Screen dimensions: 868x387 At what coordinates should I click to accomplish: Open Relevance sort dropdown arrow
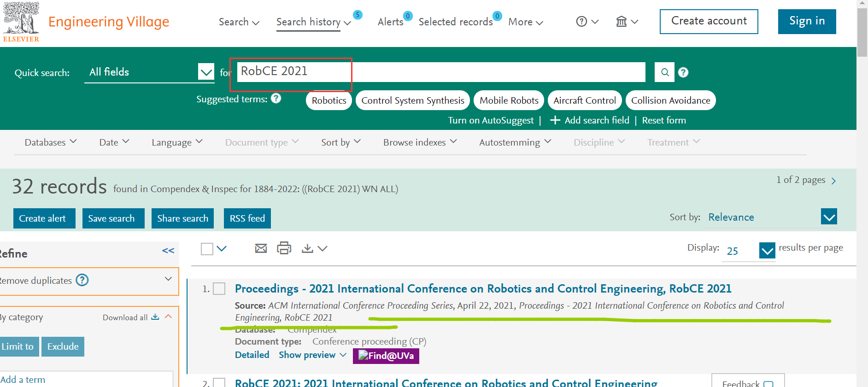(x=829, y=217)
